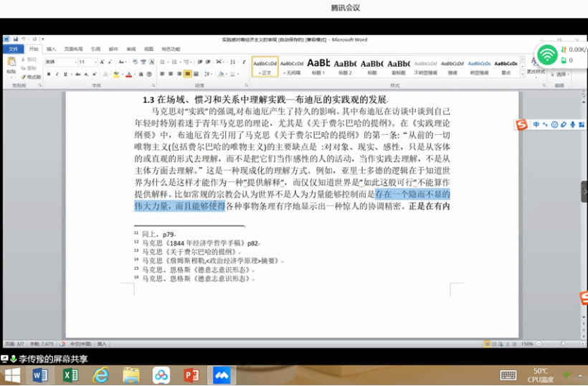
Task: Open the 文件 file menu button
Action: point(13,49)
